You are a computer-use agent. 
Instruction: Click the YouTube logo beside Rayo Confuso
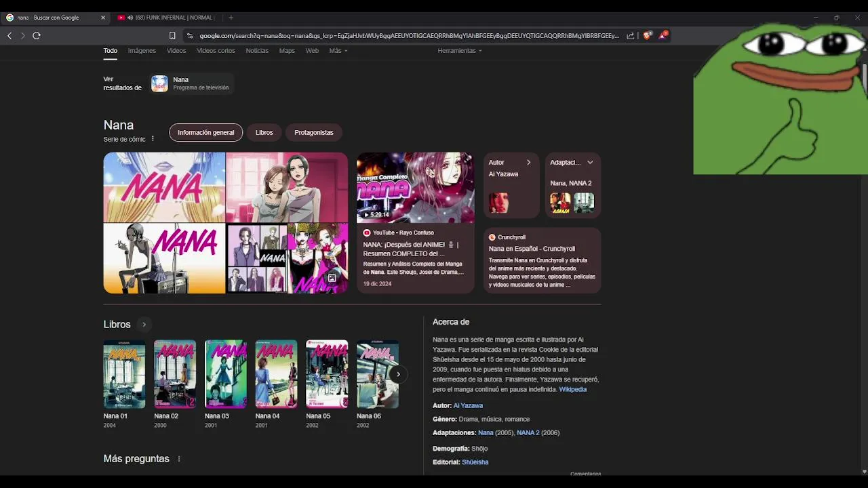click(x=367, y=232)
